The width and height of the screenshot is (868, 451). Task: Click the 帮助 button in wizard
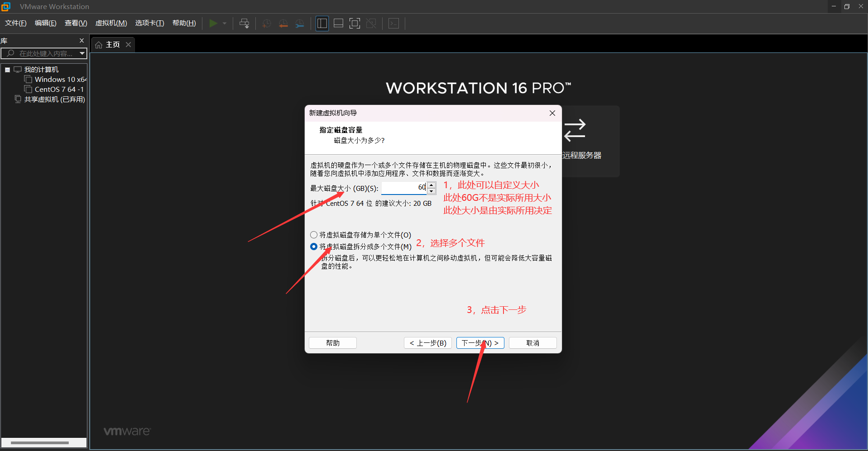pos(333,343)
